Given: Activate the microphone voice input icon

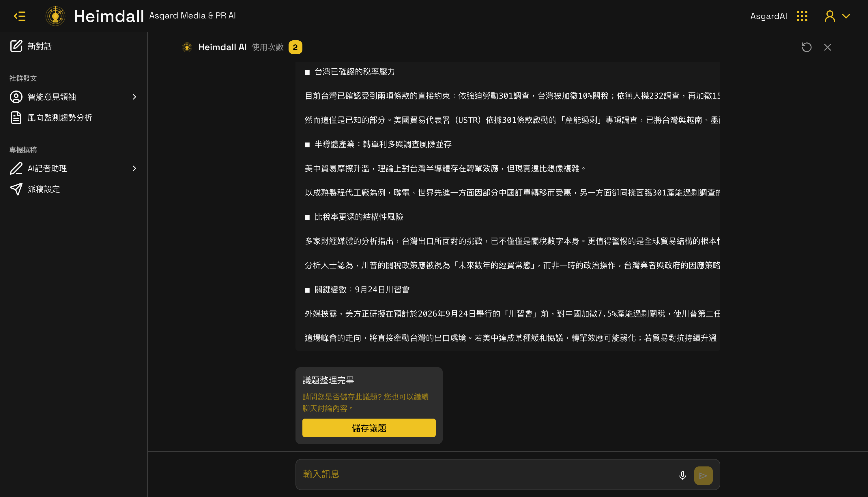Looking at the screenshot, I should point(682,475).
